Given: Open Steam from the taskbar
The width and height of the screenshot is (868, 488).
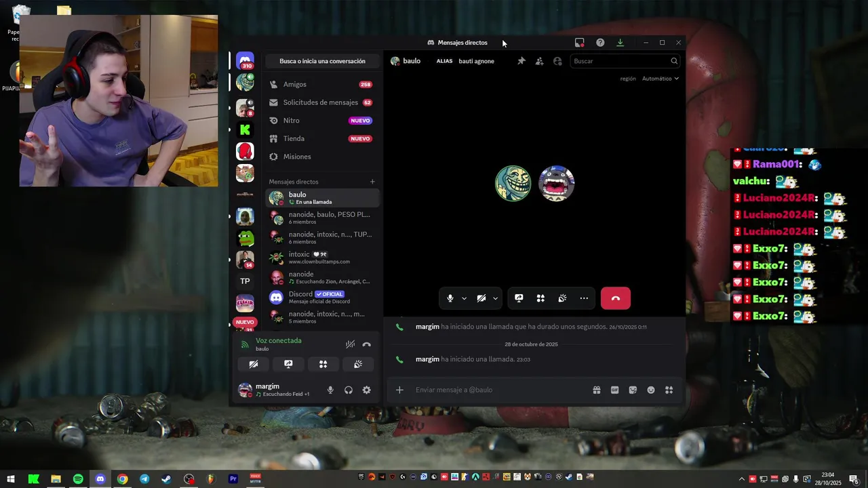Looking at the screenshot, I should tap(166, 479).
